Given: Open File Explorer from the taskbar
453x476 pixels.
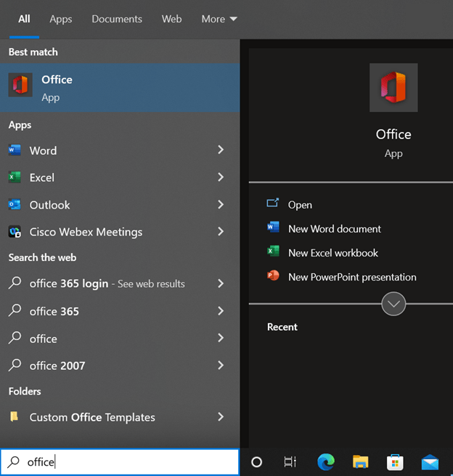Looking at the screenshot, I should pos(360,462).
